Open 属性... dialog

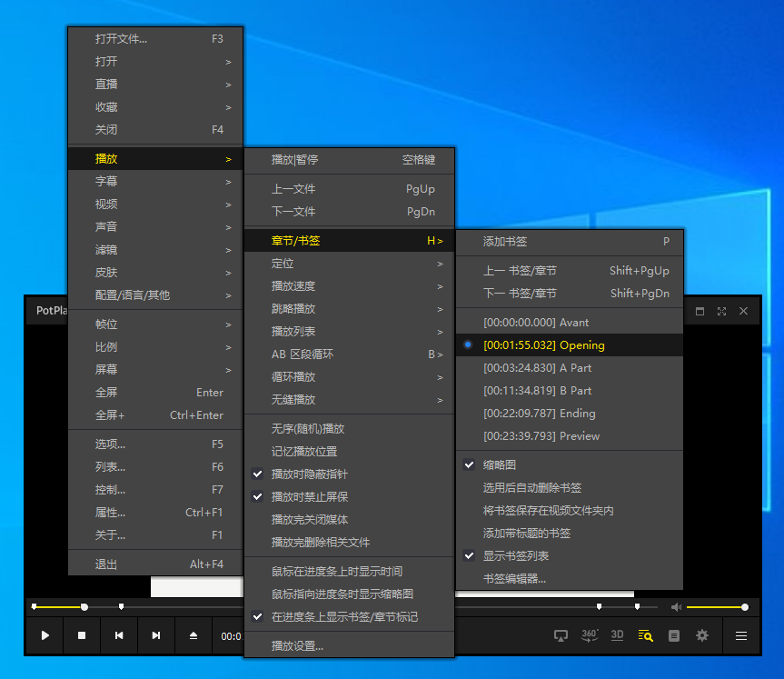click(x=155, y=513)
